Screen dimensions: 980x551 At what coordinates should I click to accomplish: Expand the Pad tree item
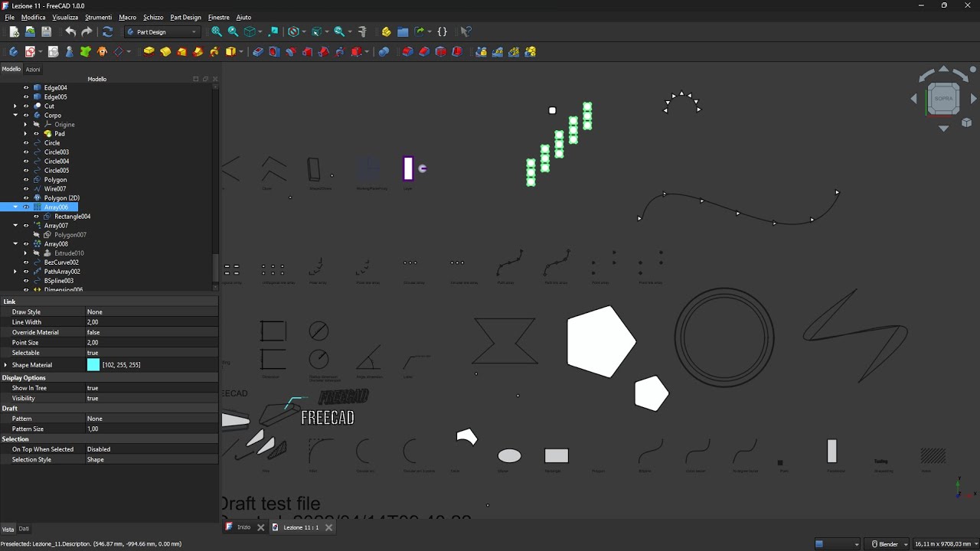click(25, 134)
